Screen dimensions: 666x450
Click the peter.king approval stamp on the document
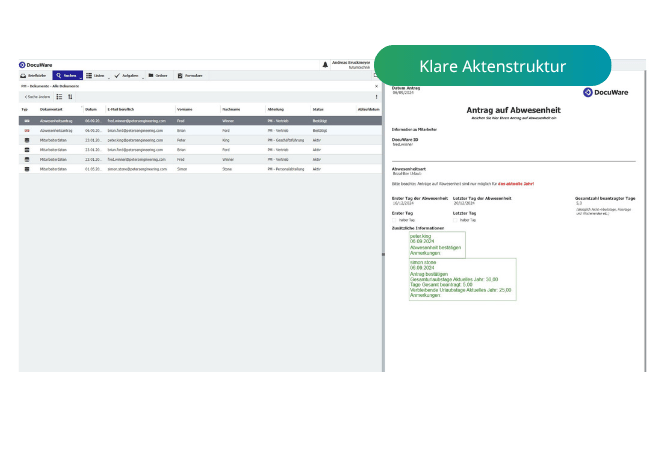[437, 245]
